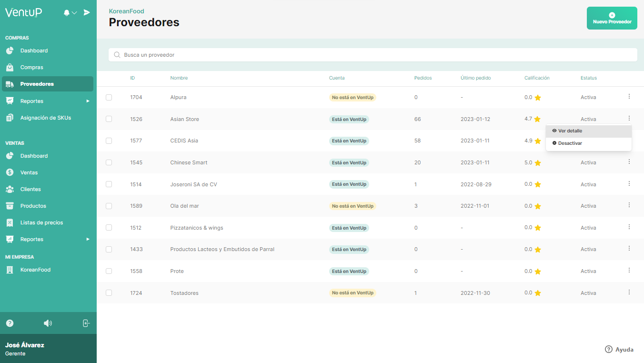Image resolution: width=644 pixels, height=363 pixels.
Task: Expand the Reportes submenu under Compras
Action: point(88,101)
